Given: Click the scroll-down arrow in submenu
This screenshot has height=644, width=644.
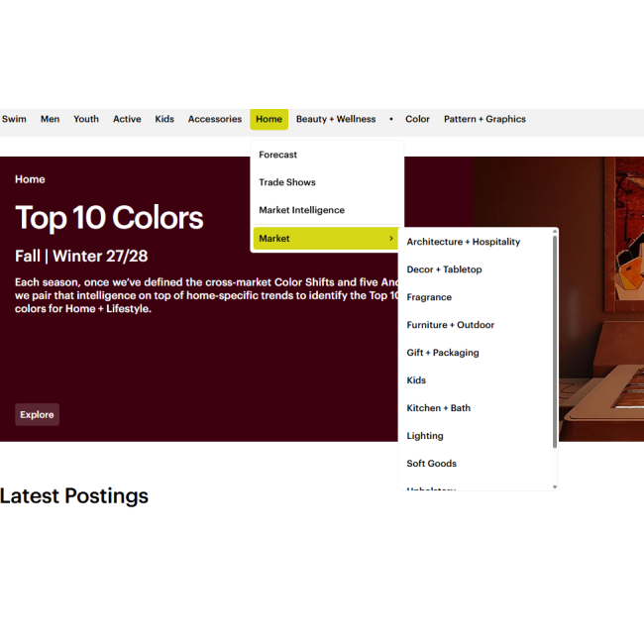Looking at the screenshot, I should [555, 487].
